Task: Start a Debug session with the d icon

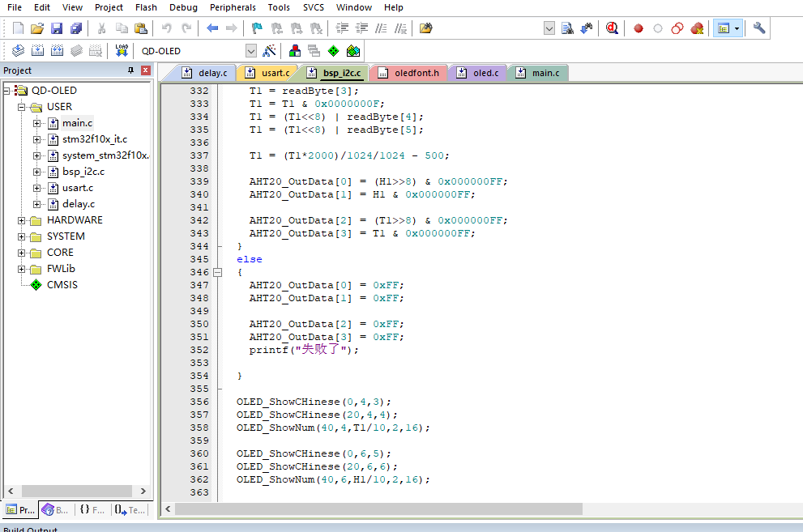Action: [x=612, y=28]
